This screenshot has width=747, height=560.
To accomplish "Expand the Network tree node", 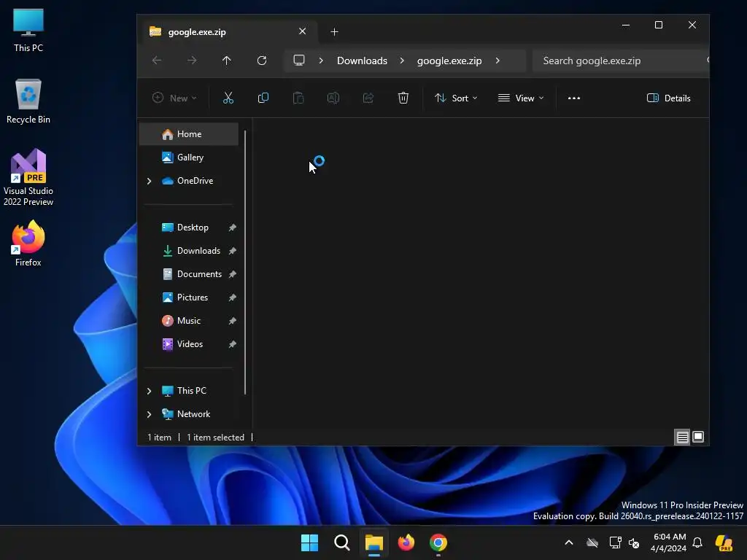I will [x=149, y=414].
